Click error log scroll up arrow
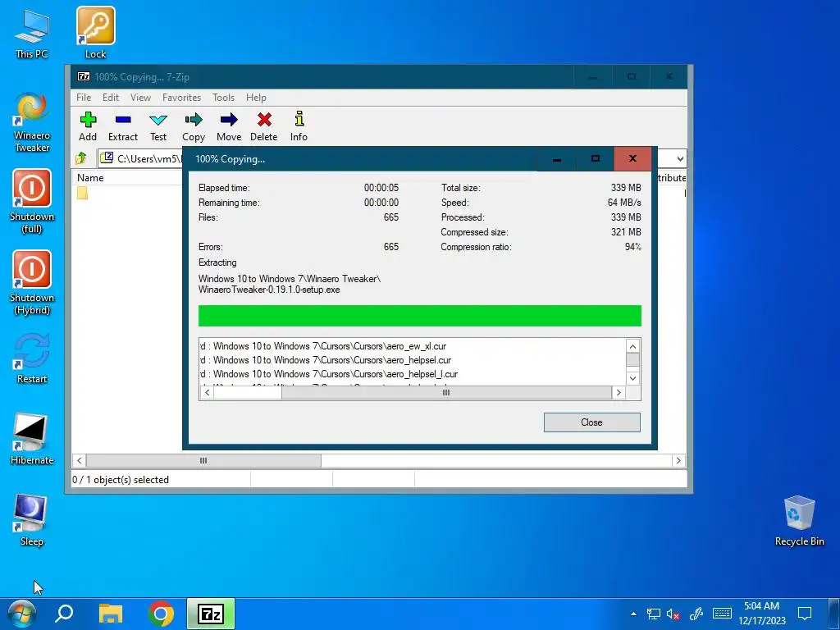 click(x=632, y=346)
